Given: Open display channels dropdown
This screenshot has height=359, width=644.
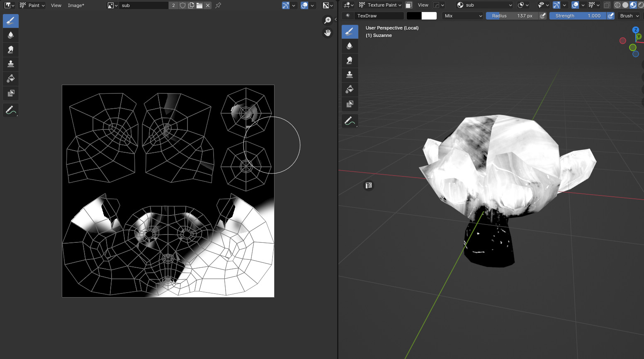Looking at the screenshot, I should click(x=328, y=5).
